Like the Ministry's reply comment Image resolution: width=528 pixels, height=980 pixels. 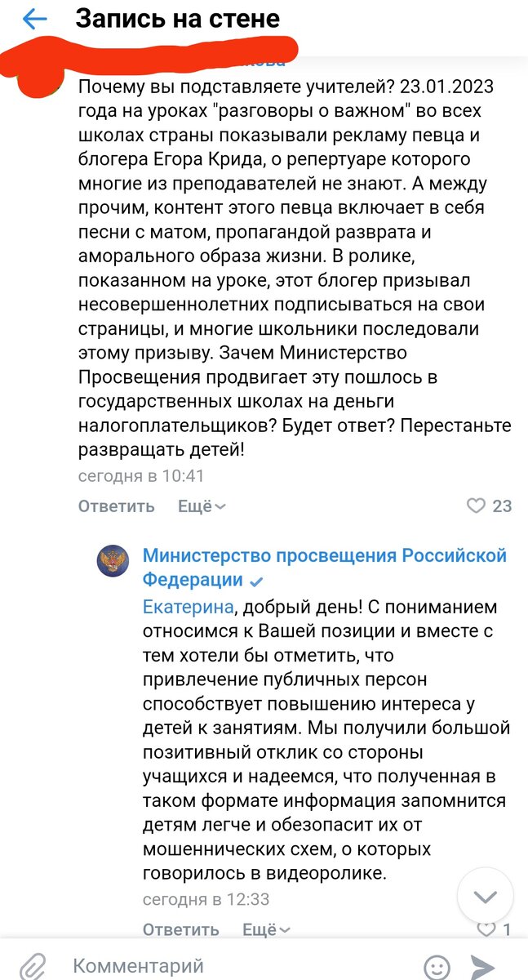pyautogui.click(x=486, y=929)
